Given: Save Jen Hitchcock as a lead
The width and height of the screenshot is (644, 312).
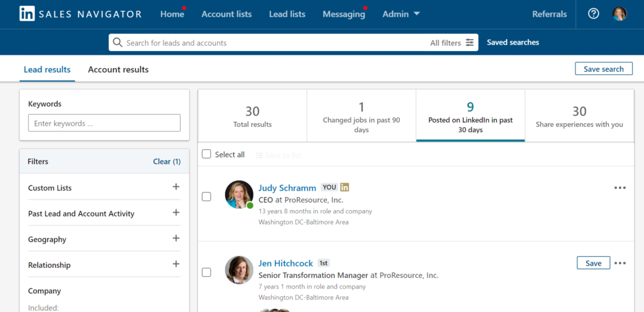Looking at the screenshot, I should point(593,263).
